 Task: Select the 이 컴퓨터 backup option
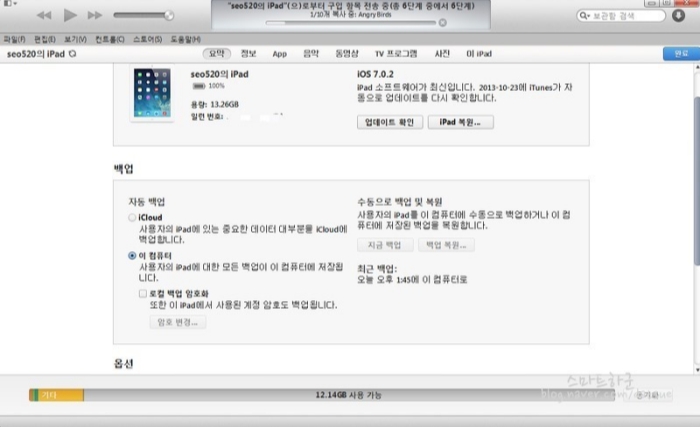pyautogui.click(x=132, y=256)
